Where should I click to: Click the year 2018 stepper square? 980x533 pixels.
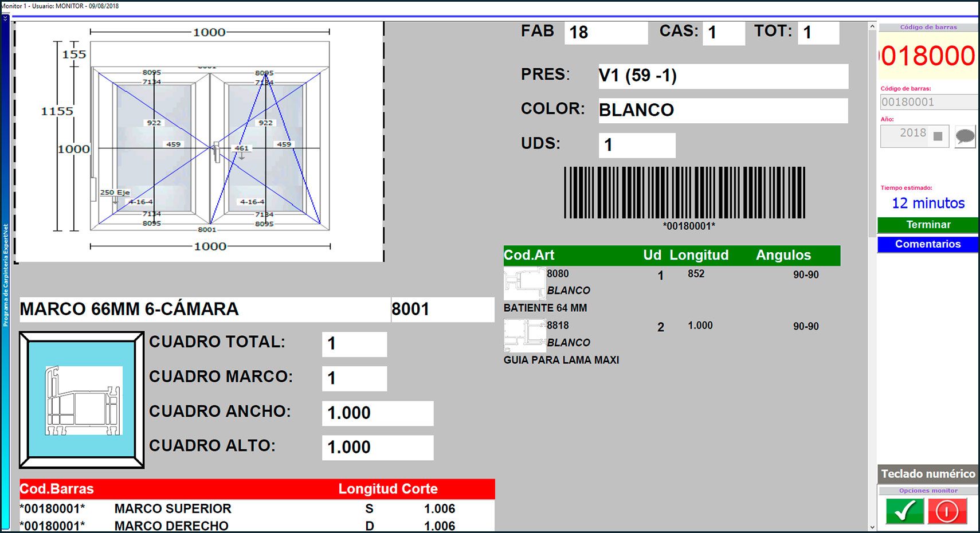pyautogui.click(x=938, y=136)
